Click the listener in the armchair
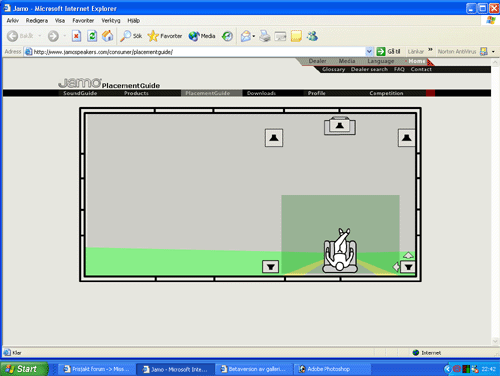The width and height of the screenshot is (500, 376). tap(340, 251)
